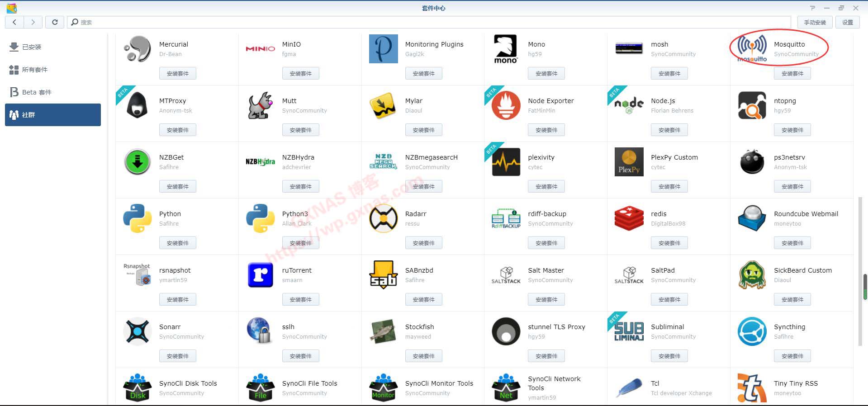Go back with the left arrow button
This screenshot has height=406, width=868.
[14, 22]
